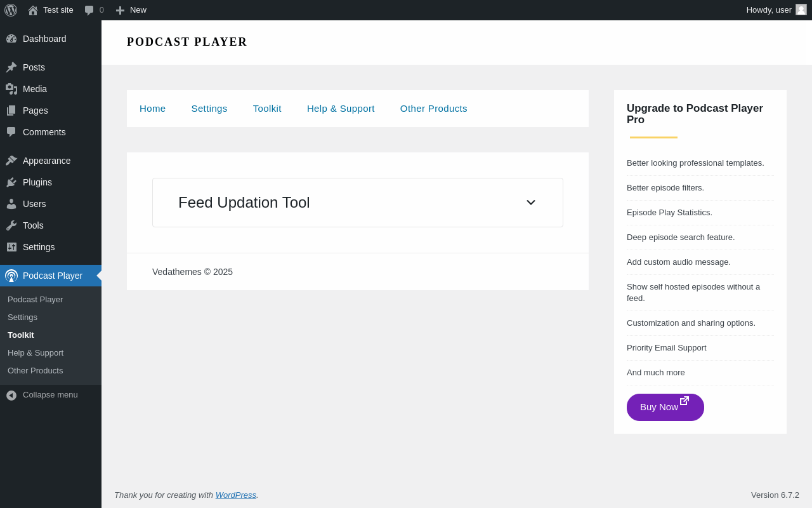The image size is (812, 508).
Task: Click 'Better episode filters.' text
Action: tap(665, 188)
